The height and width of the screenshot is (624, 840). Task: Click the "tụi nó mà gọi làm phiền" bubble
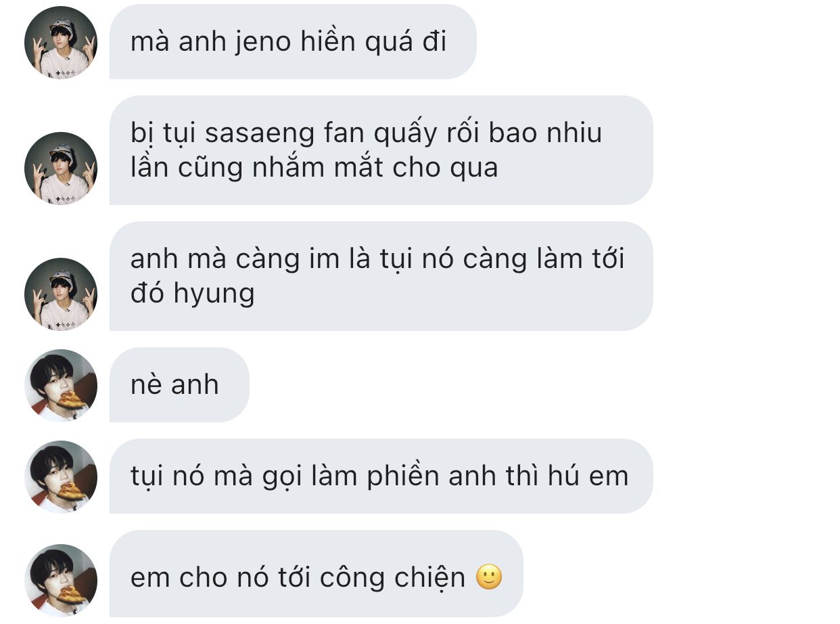[381, 476]
